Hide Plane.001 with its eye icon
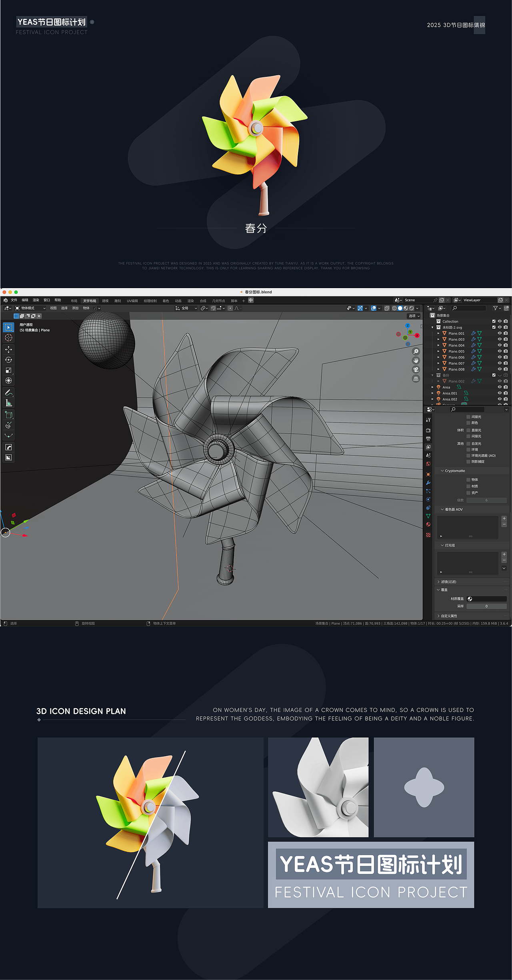The width and height of the screenshot is (512, 980). click(x=500, y=333)
